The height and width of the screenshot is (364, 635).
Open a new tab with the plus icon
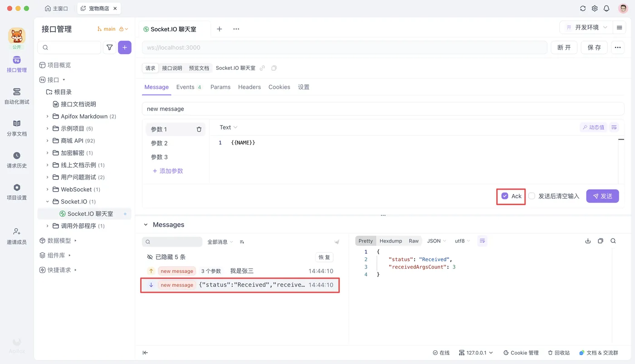click(220, 29)
